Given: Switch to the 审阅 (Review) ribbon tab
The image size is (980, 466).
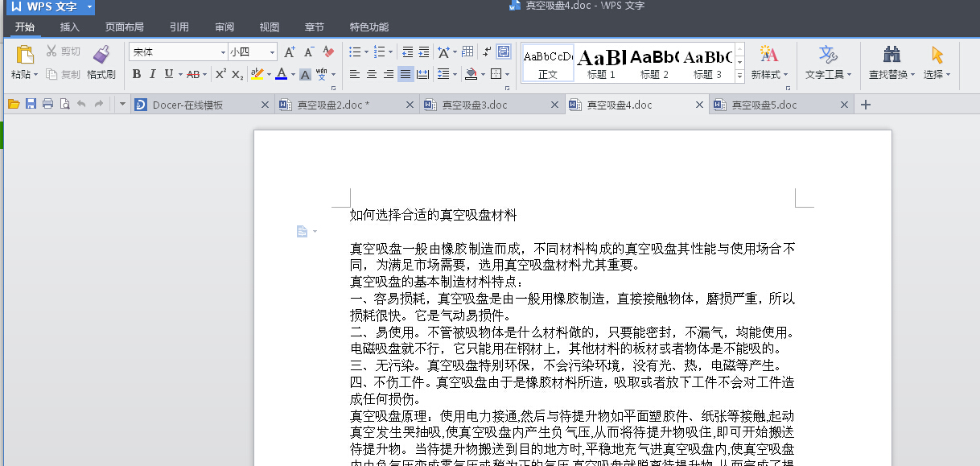Looking at the screenshot, I should (224, 27).
